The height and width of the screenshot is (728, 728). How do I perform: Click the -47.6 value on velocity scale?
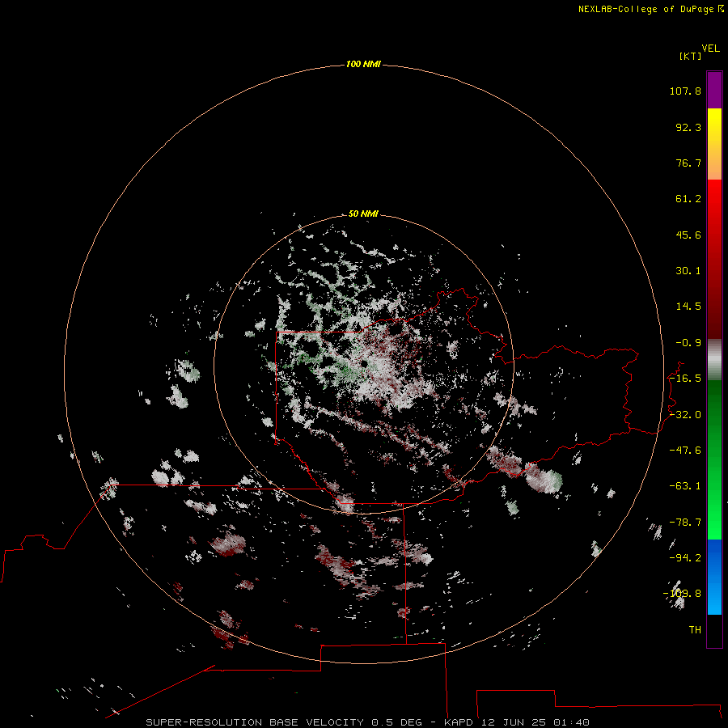(x=685, y=451)
